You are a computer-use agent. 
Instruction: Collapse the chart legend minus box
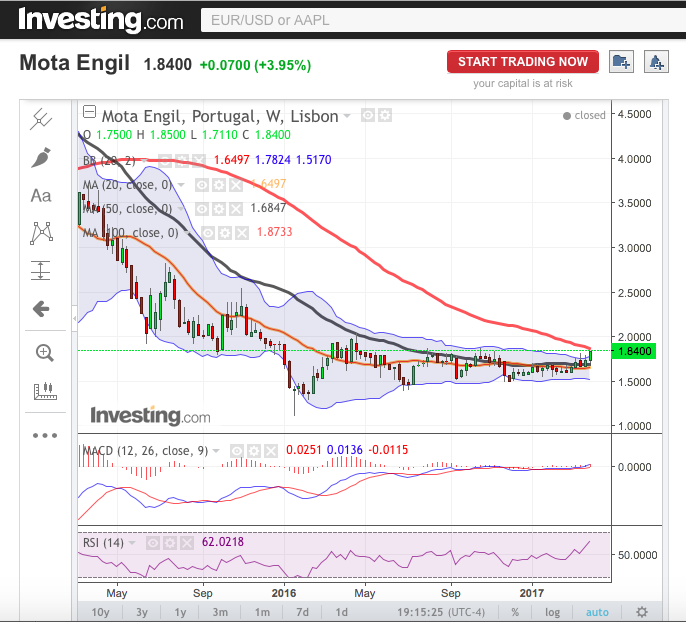click(x=89, y=112)
